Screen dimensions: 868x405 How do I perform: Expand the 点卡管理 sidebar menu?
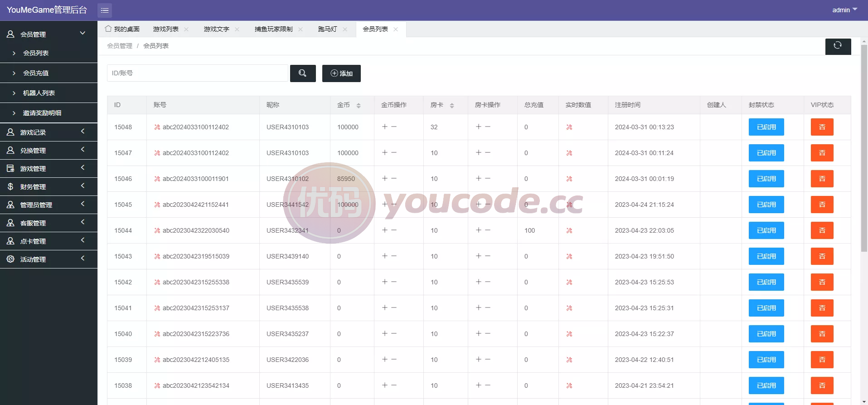(x=48, y=241)
